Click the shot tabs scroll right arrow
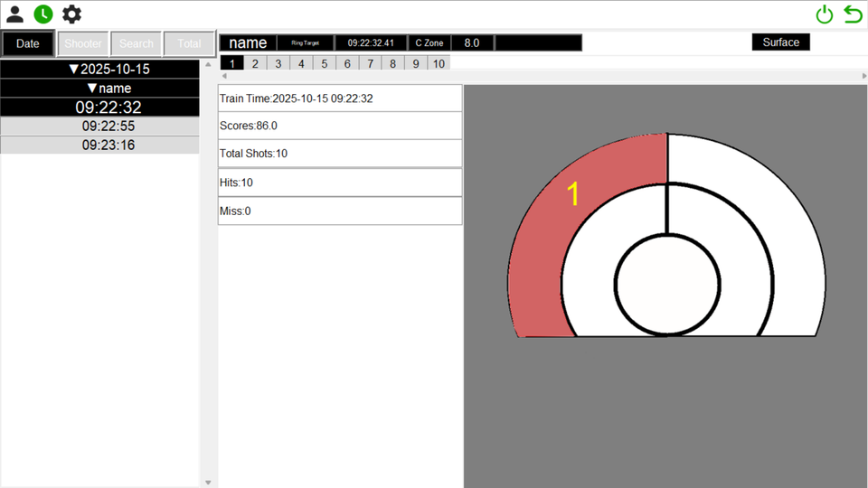 (x=863, y=76)
